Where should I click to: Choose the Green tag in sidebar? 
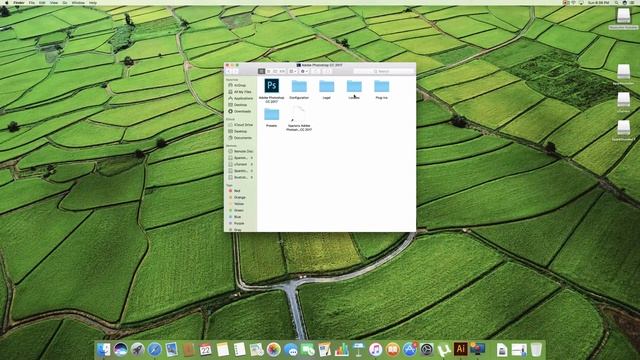[240, 210]
